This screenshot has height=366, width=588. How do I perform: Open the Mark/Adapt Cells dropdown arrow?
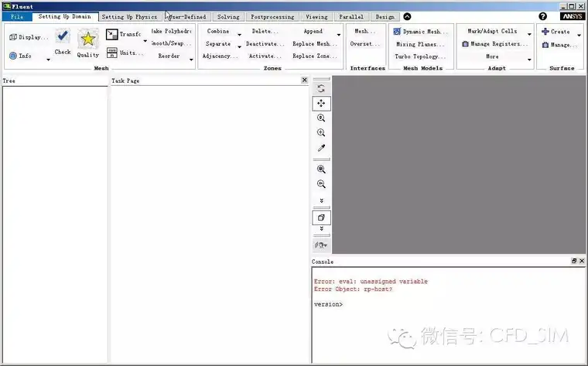click(x=529, y=35)
